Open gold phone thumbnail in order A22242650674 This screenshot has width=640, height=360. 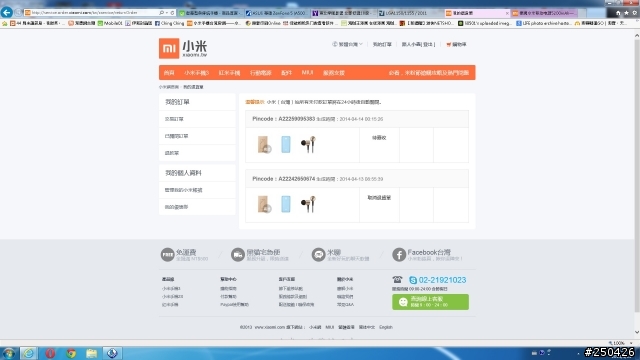tap(264, 204)
